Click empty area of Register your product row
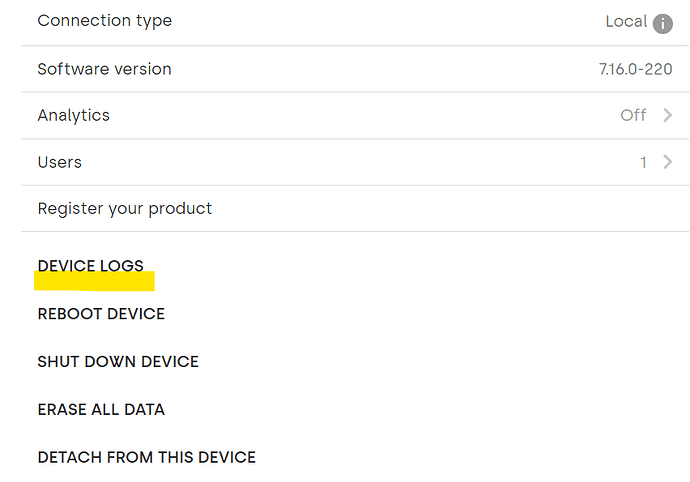The image size is (690, 482). (x=440, y=209)
